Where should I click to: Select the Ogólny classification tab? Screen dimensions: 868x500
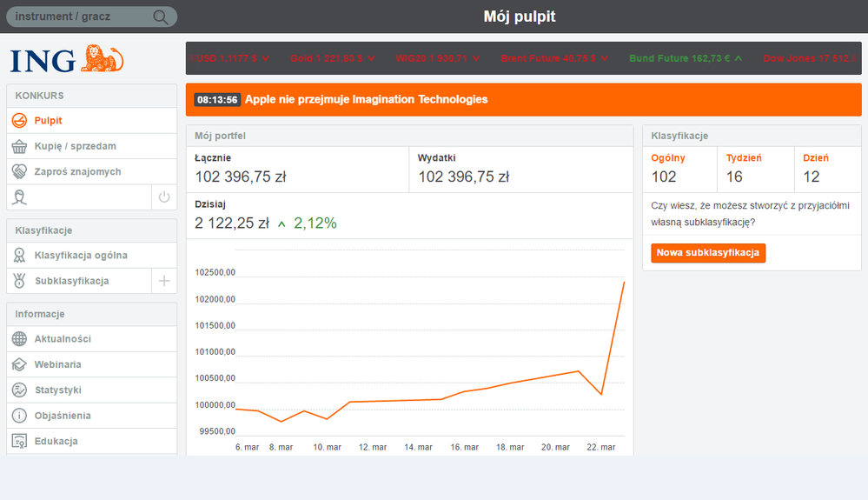coord(668,158)
